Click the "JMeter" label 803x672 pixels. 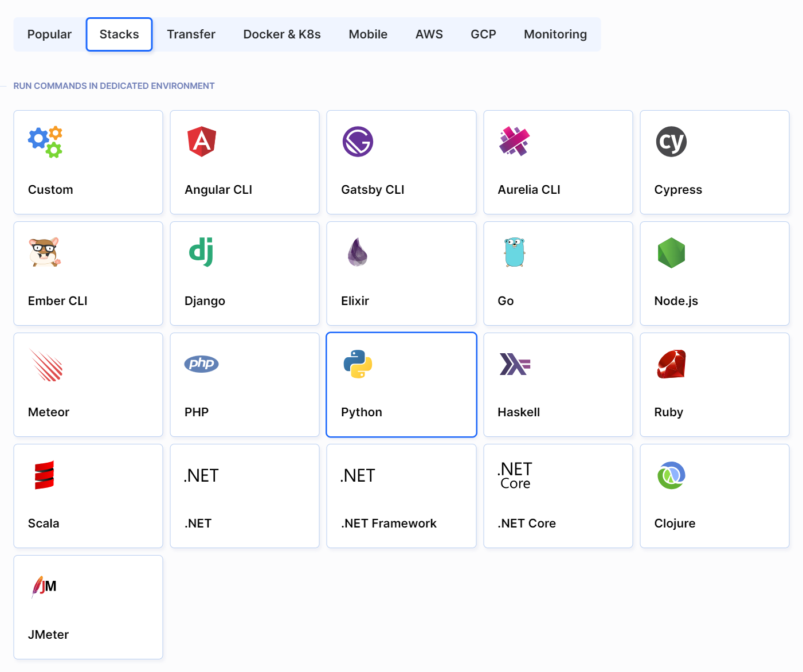[x=48, y=635]
